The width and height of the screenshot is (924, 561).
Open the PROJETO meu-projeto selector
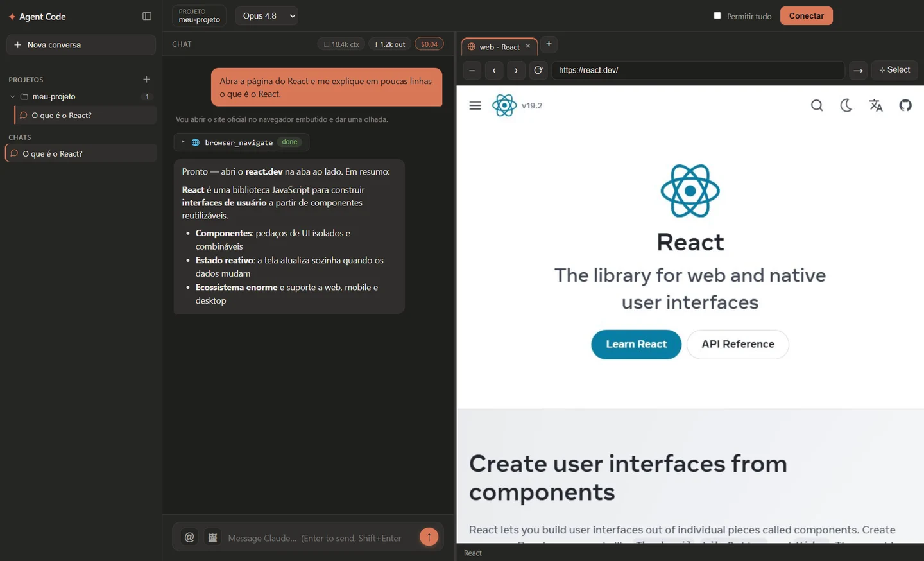pos(199,16)
